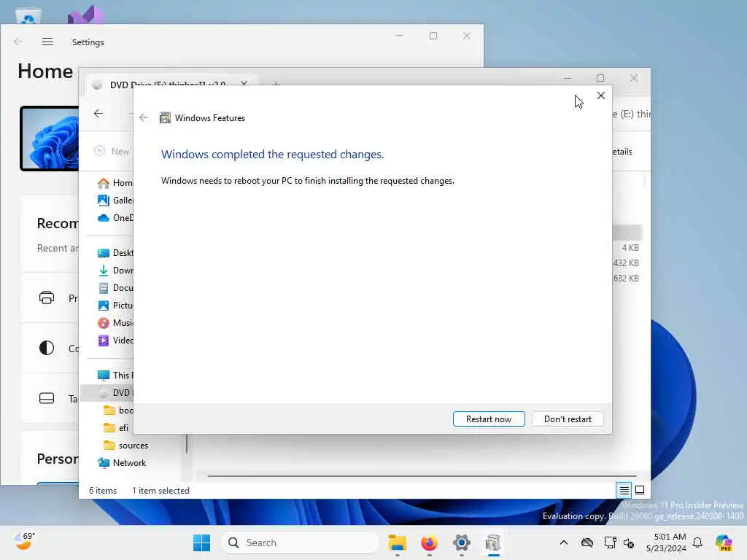Click the 1 item selected status text
747x560 pixels.
[x=161, y=491]
